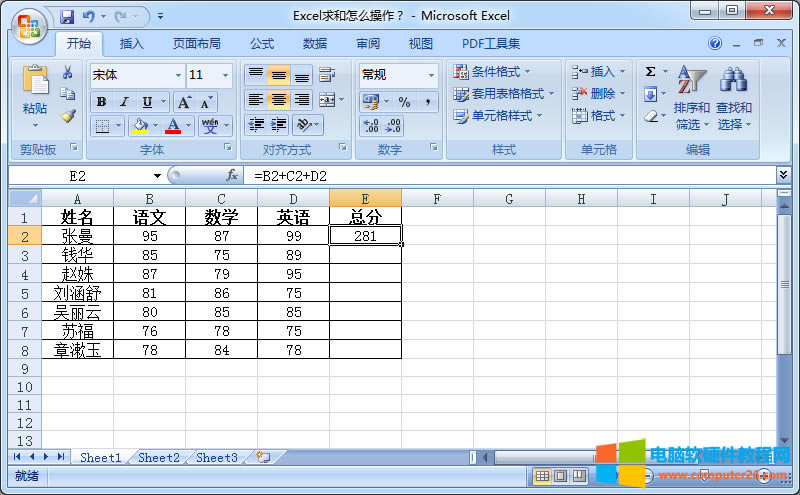Click the Clear eraser icon

tap(650, 116)
